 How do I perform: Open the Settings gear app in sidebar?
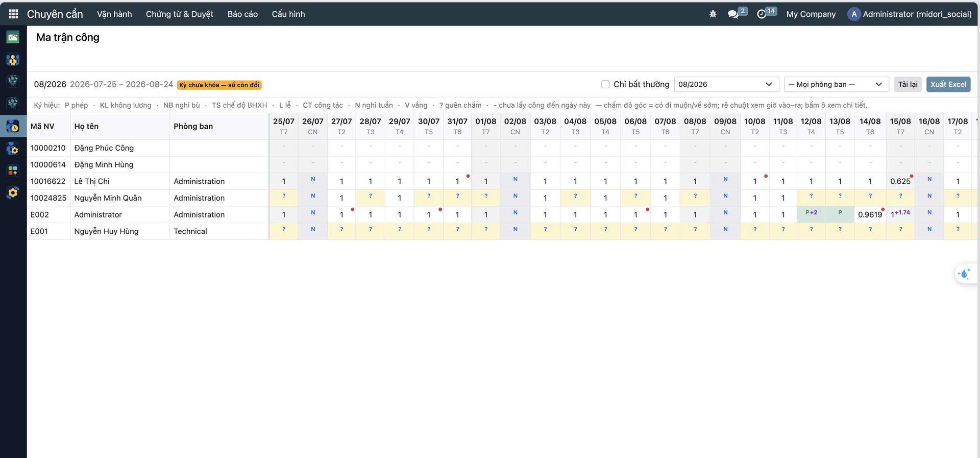tap(13, 192)
